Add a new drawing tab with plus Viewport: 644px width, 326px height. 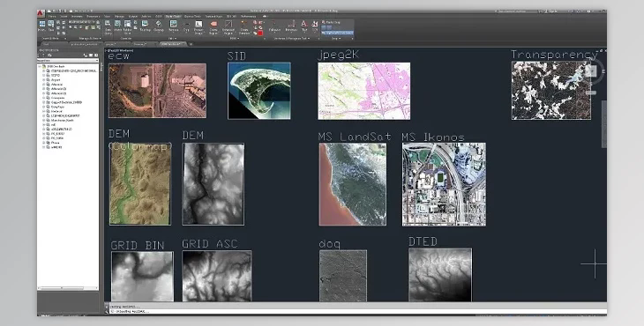pos(191,44)
